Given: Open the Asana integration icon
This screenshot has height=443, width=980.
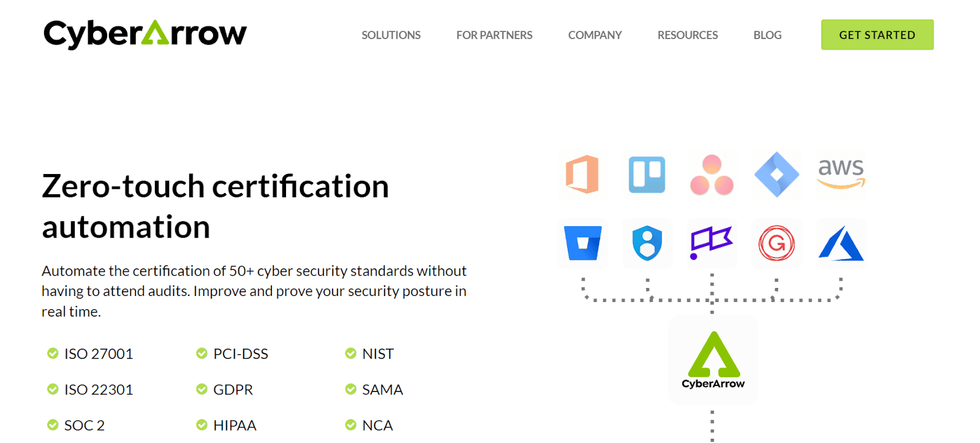Looking at the screenshot, I should click(x=711, y=175).
